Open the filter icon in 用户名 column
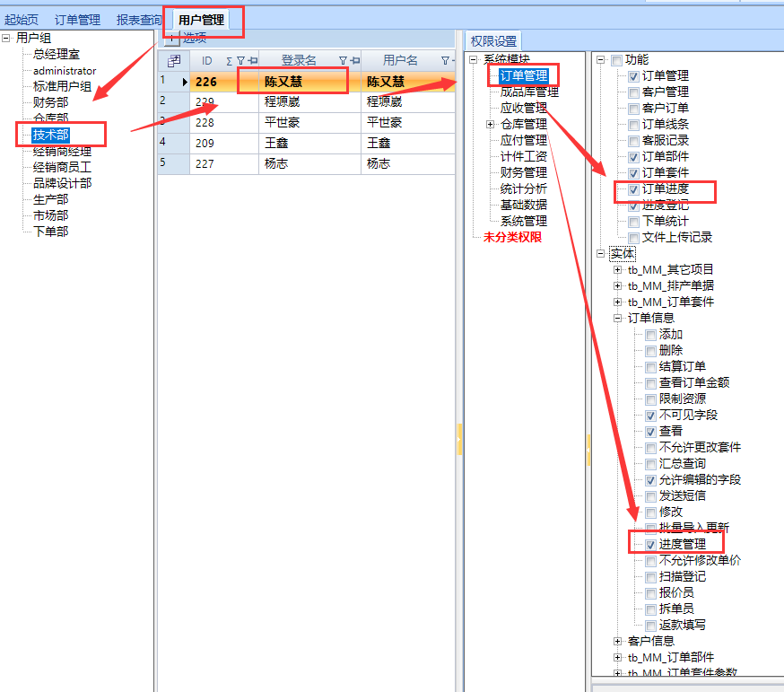This screenshot has width=784, height=692. click(x=444, y=60)
